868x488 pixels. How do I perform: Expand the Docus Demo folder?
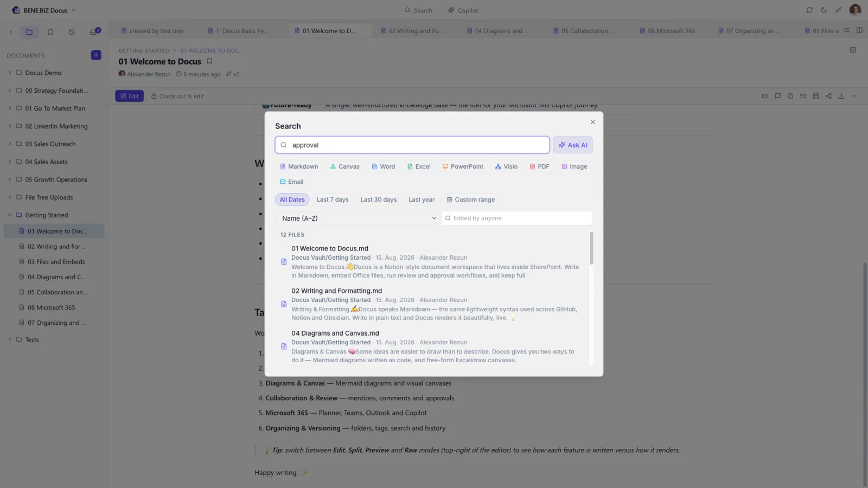tap(10, 73)
